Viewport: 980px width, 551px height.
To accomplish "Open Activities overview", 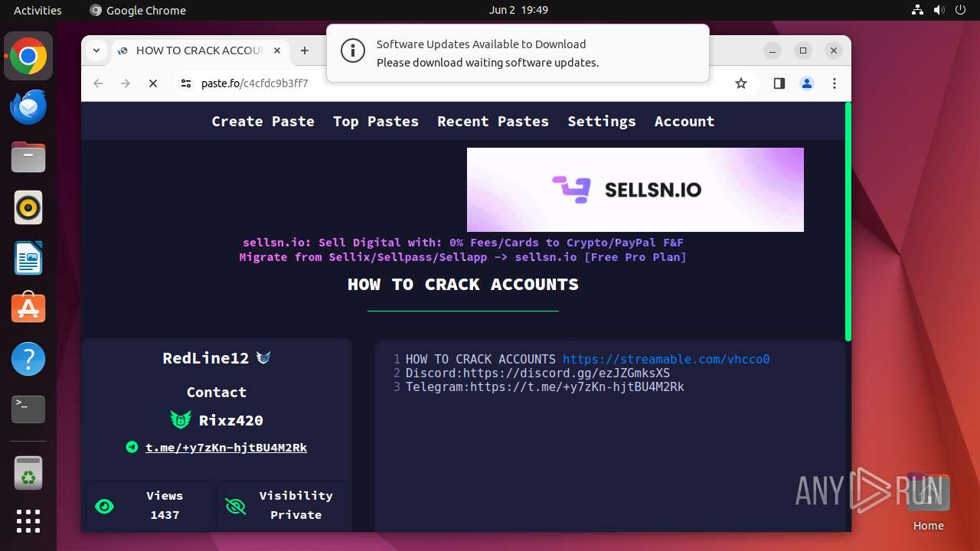I will coord(38,10).
